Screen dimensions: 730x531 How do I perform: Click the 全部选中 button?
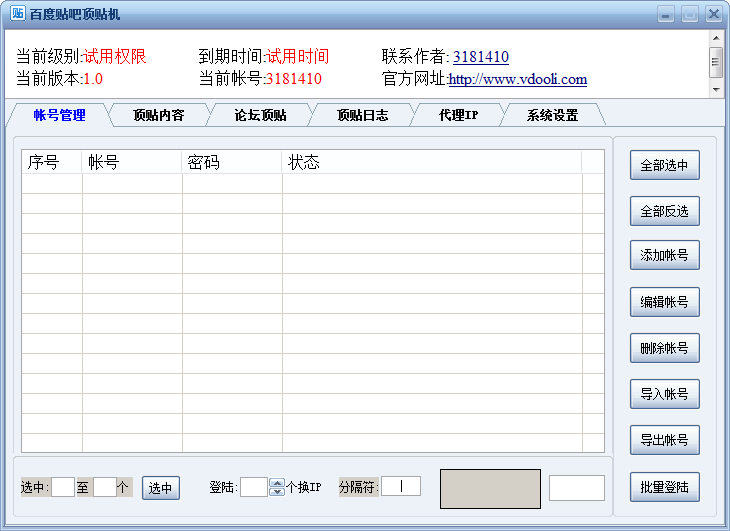click(664, 165)
